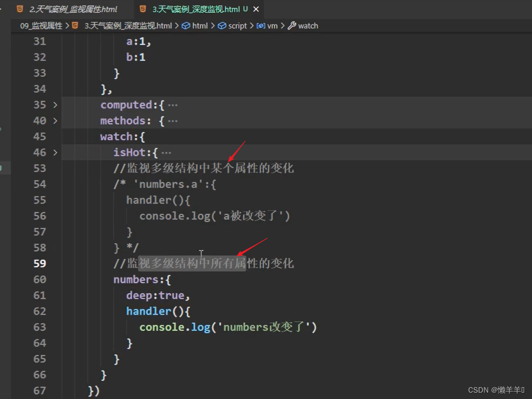
Task: Open html breadcrumb segment
Action: click(200, 26)
